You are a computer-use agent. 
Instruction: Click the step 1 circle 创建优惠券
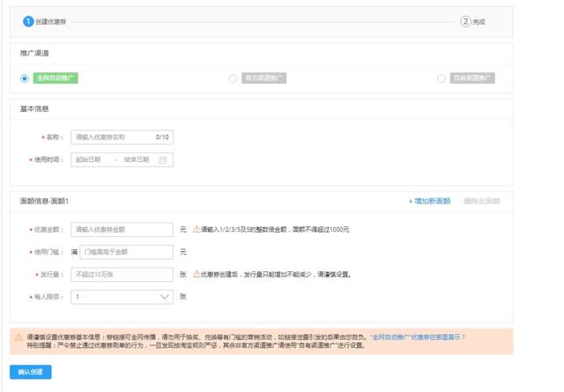(28, 21)
